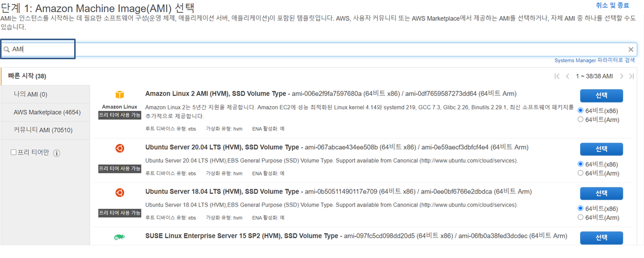Viewport: 644px width, 258px height.
Task: Select 64-bit (Arm) for Ubuntu 20.04
Action: (581, 173)
